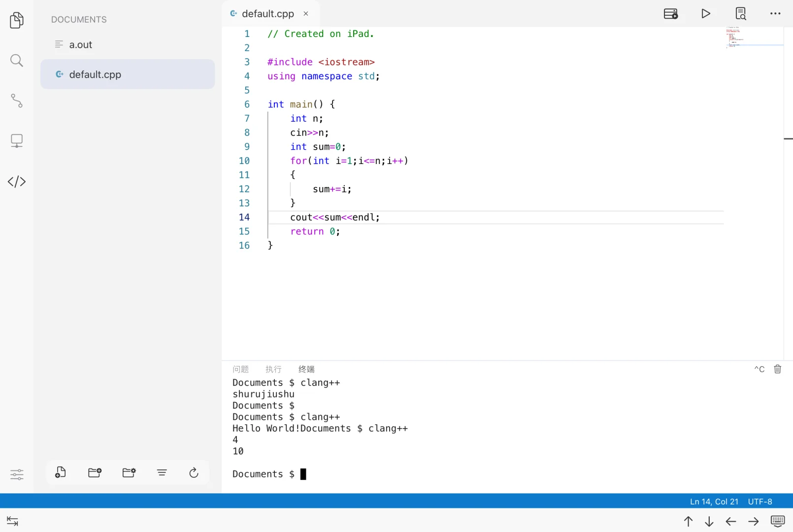Click the '// Created on iPad.' comment
The image size is (793, 532).
(321, 34)
